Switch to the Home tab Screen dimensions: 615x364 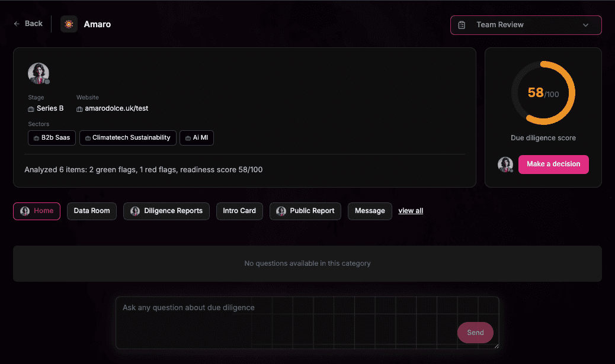[37, 211]
